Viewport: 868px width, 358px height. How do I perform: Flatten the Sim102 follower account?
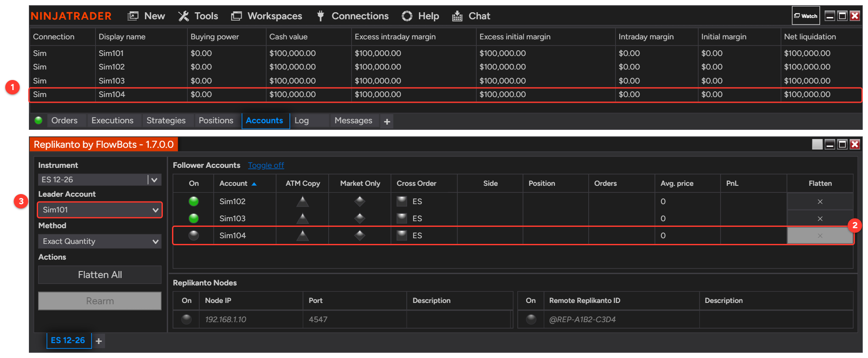pos(820,202)
